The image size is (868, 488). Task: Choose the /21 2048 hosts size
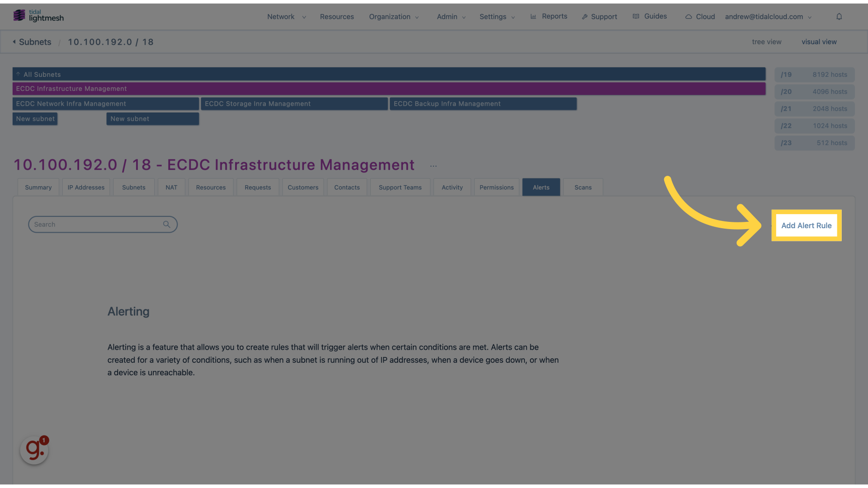814,109
